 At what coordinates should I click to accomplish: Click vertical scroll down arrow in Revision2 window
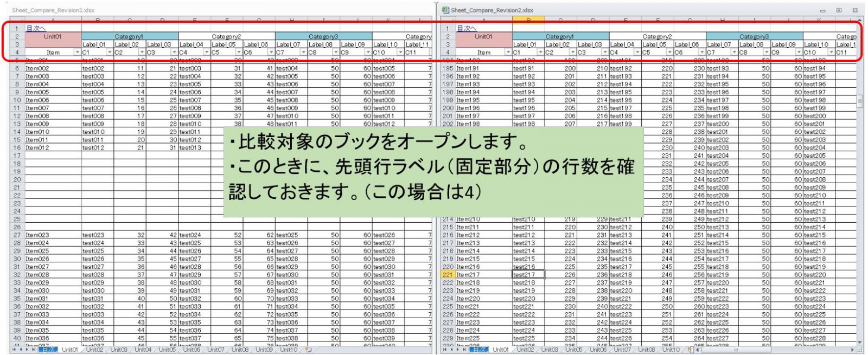pyautogui.click(x=859, y=343)
